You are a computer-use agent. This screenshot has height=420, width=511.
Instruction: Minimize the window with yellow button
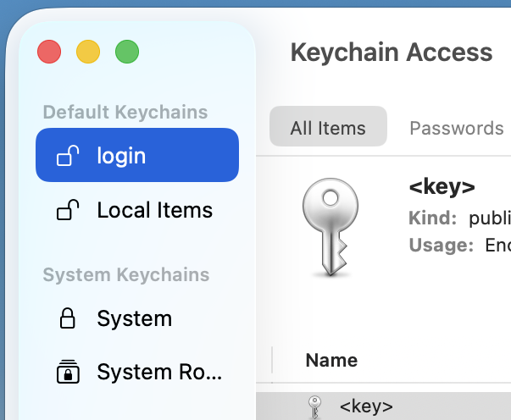(88, 52)
